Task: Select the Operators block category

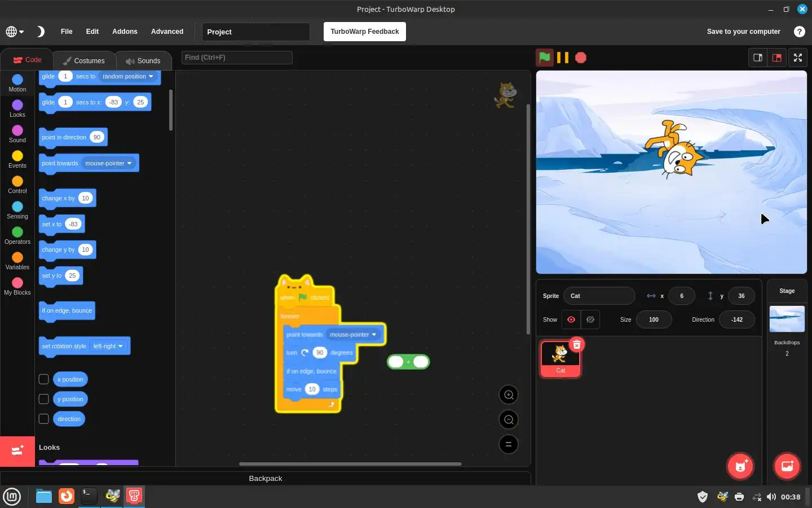Action: (x=17, y=235)
